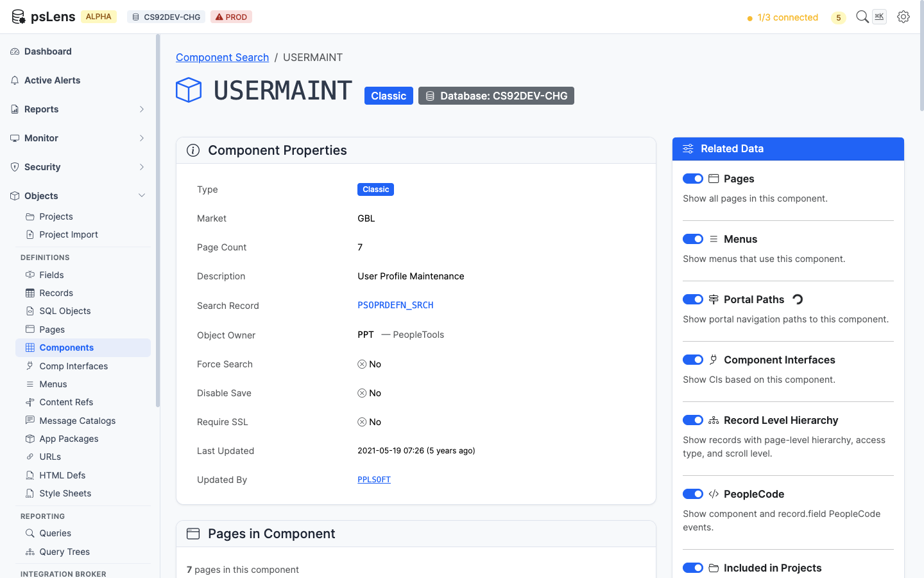924x578 pixels.
Task: Open the PPLSOFT updated-by link
Action: 374,480
